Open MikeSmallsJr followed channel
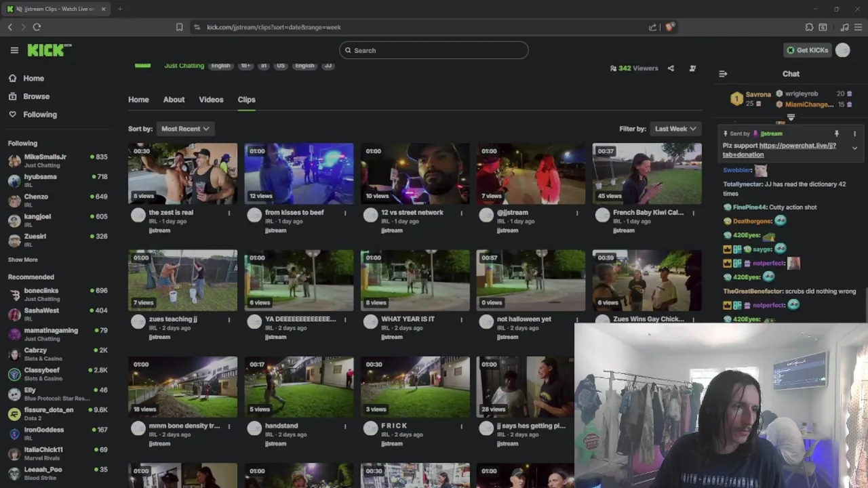 point(58,161)
